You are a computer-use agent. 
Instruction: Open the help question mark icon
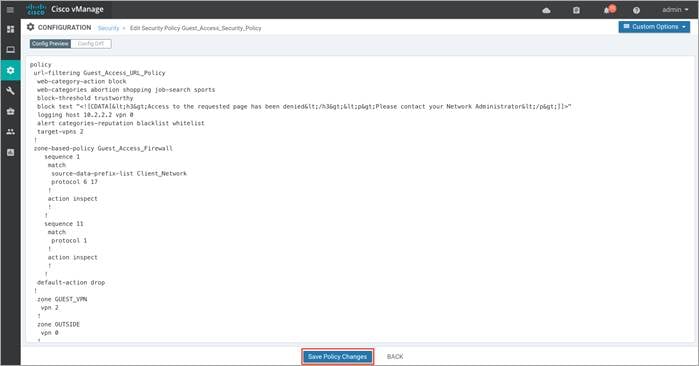[x=636, y=10]
